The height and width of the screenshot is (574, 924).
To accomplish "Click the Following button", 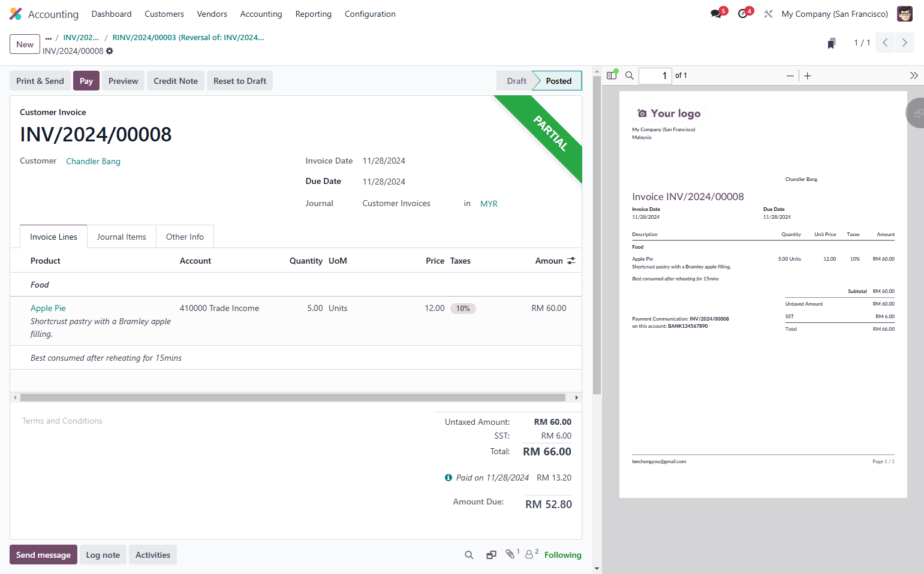I will [563, 555].
